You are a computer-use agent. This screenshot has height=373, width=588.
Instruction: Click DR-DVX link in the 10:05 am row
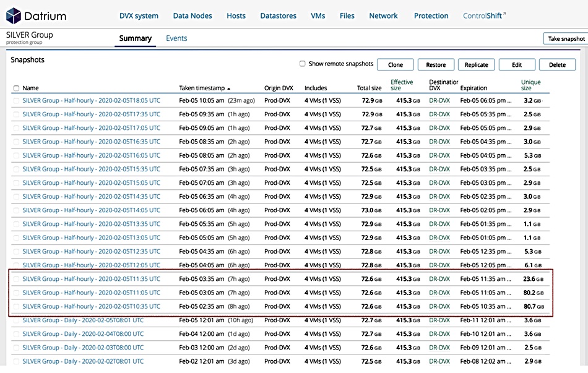pos(439,100)
